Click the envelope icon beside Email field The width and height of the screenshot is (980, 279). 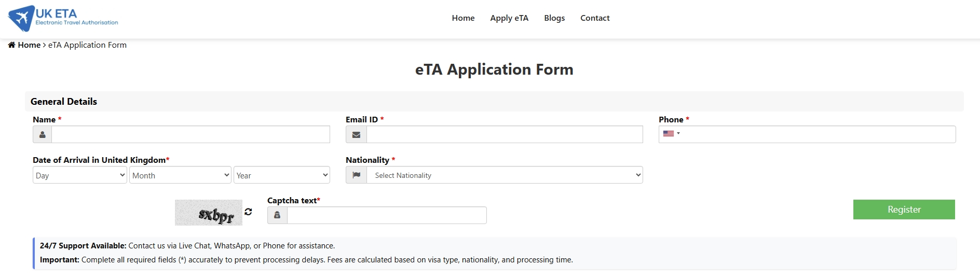356,135
